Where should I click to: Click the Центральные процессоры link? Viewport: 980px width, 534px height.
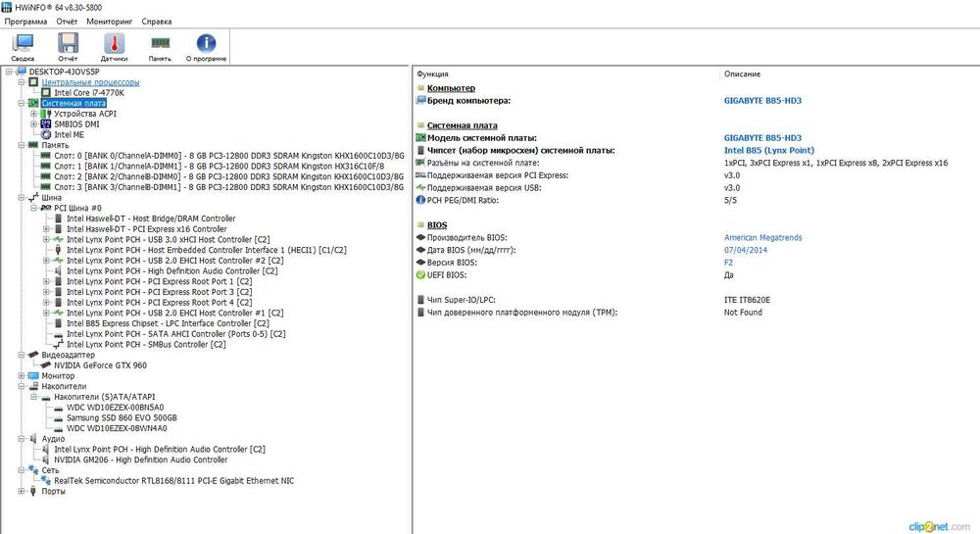(x=90, y=82)
